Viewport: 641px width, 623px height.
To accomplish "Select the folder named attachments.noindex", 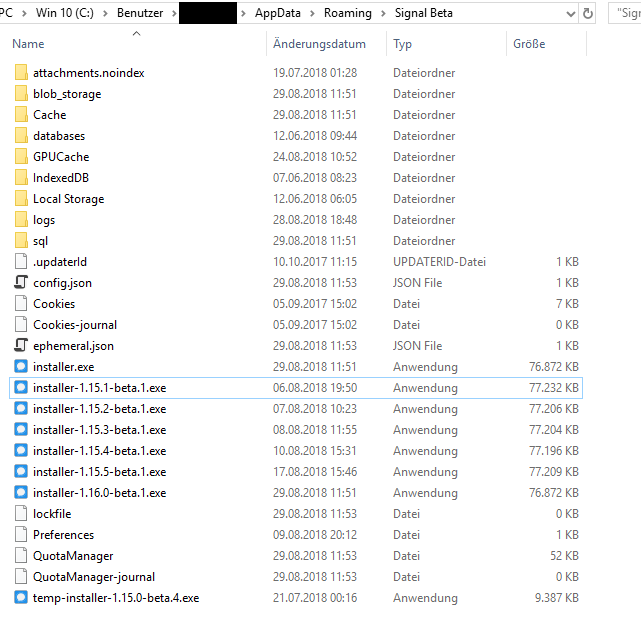I will pyautogui.click(x=89, y=73).
